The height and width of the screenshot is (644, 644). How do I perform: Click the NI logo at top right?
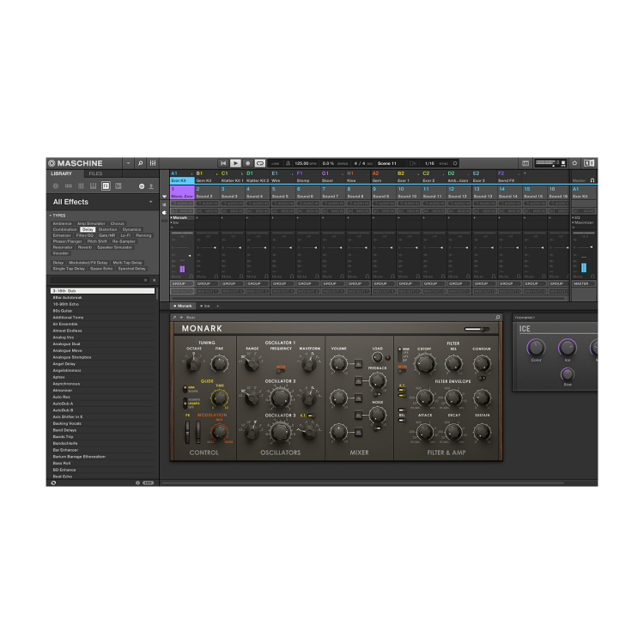(589, 163)
